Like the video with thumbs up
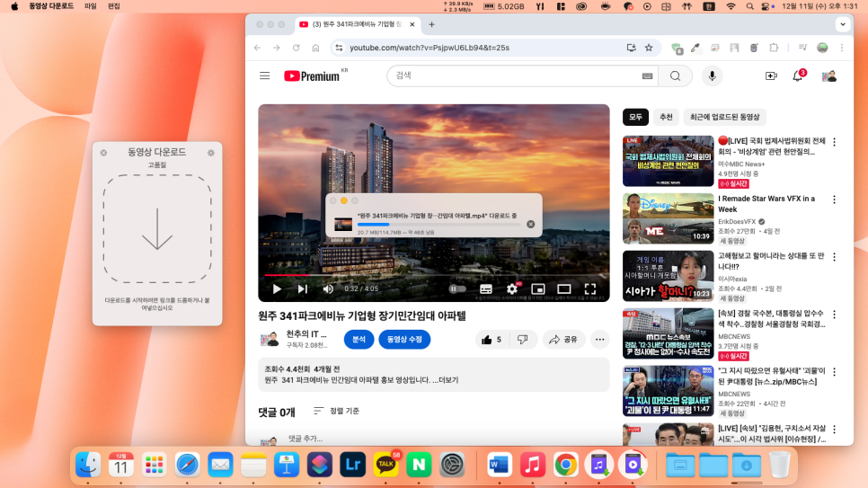Viewport: 868px width, 488px height. pos(492,340)
